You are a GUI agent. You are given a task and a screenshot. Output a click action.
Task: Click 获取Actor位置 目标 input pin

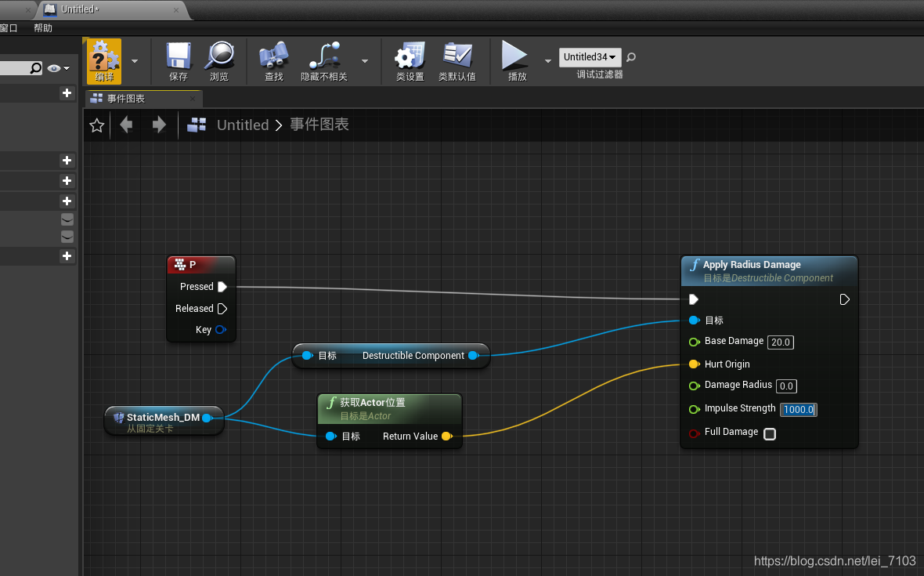pos(331,437)
